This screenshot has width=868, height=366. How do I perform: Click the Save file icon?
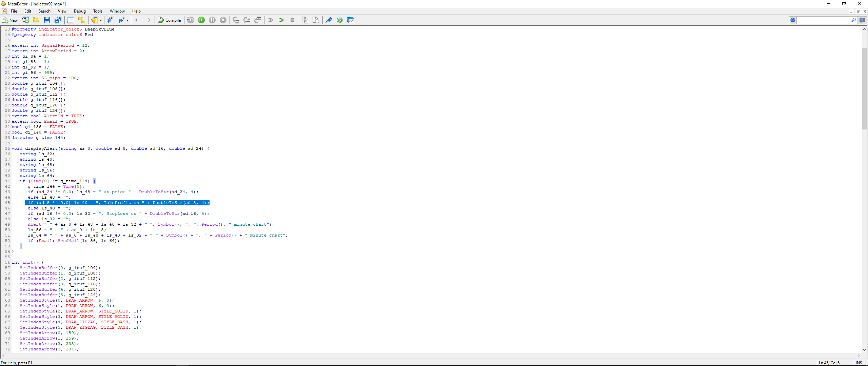point(47,20)
